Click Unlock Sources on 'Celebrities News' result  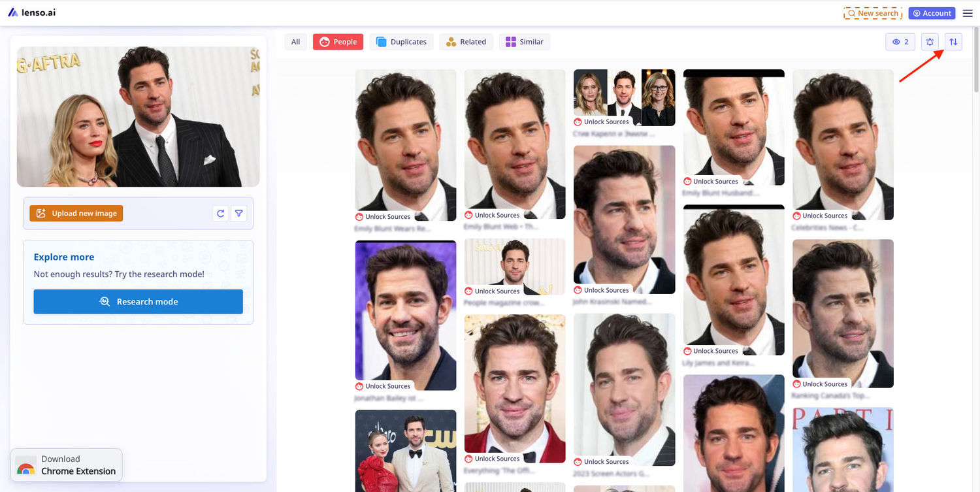(x=825, y=216)
